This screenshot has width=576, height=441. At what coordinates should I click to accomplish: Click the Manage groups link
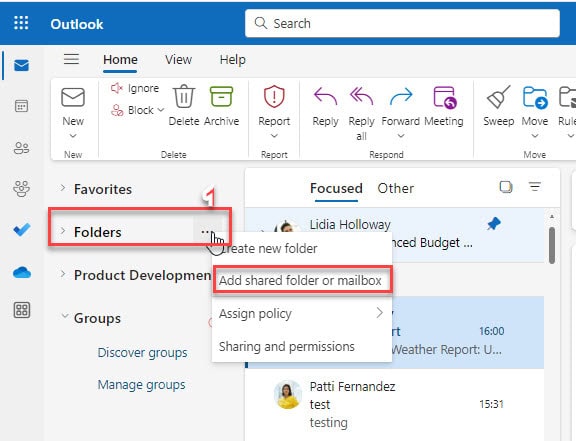click(x=141, y=385)
